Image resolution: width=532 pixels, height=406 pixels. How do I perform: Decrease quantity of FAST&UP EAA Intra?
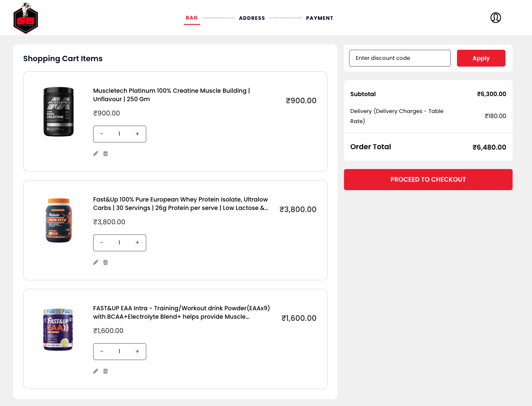click(x=102, y=352)
